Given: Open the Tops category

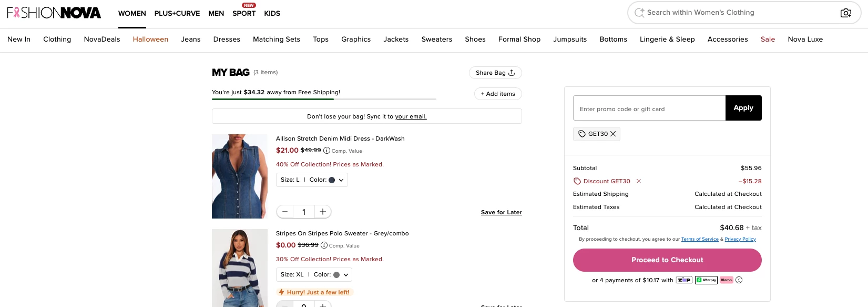Looking at the screenshot, I should [x=321, y=39].
